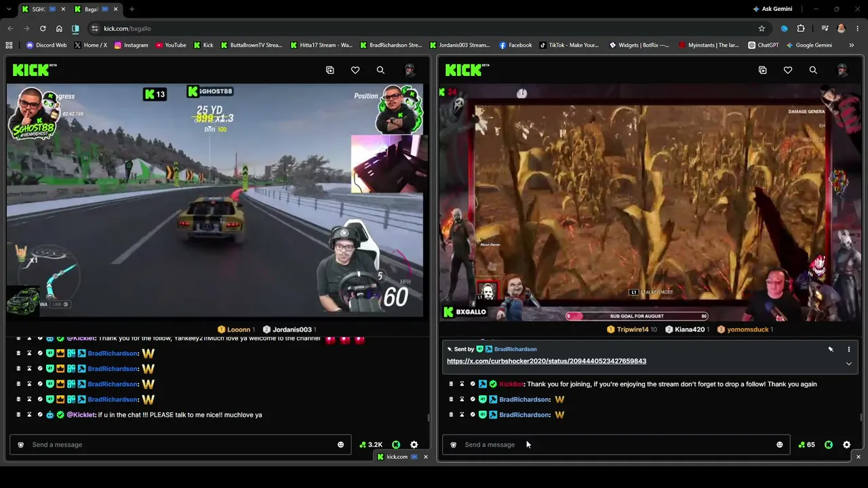Open the apps grid shortcut
This screenshot has height=488, width=868.
pyautogui.click(x=9, y=45)
